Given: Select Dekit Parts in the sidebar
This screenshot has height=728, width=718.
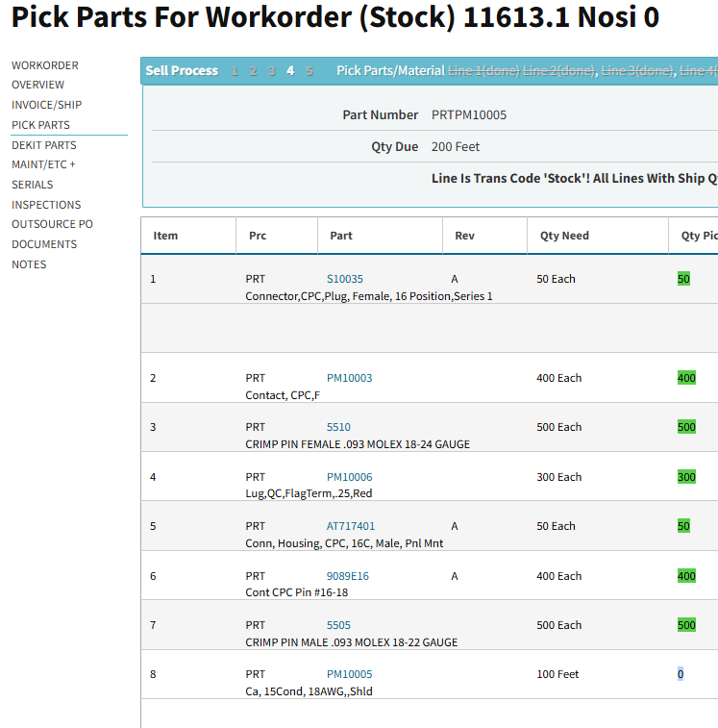Looking at the screenshot, I should (44, 145).
